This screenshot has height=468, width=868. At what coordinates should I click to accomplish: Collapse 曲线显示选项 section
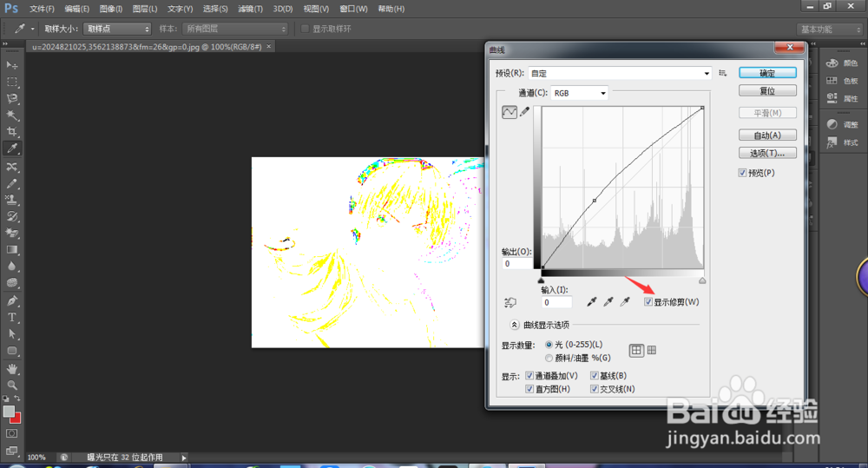coord(514,325)
